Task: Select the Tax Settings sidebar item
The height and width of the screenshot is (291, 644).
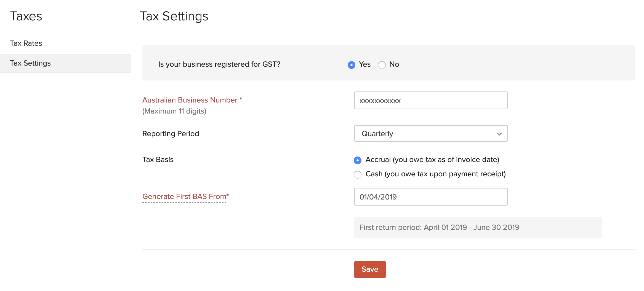Action: coord(30,63)
